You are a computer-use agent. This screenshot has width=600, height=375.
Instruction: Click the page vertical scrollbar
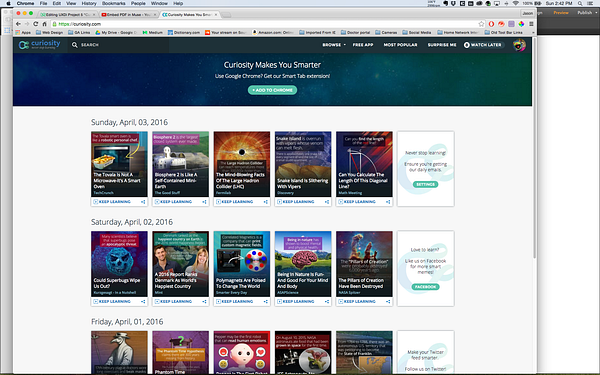click(535, 147)
